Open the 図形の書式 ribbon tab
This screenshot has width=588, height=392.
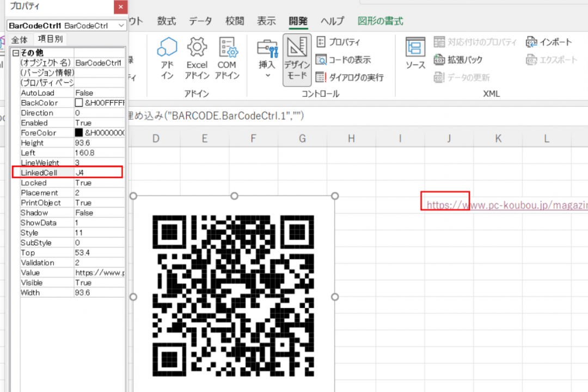[380, 21]
